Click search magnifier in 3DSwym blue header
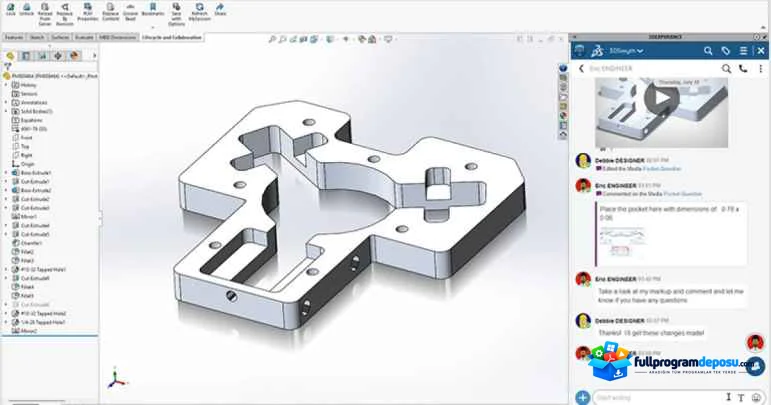The image size is (771, 405). point(708,51)
